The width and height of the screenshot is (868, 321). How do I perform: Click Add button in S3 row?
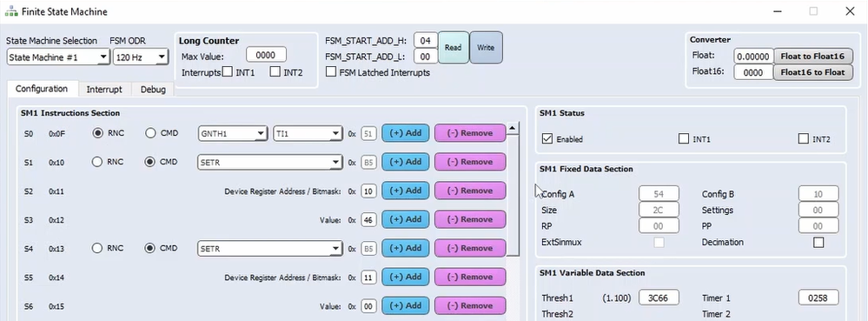coord(405,219)
